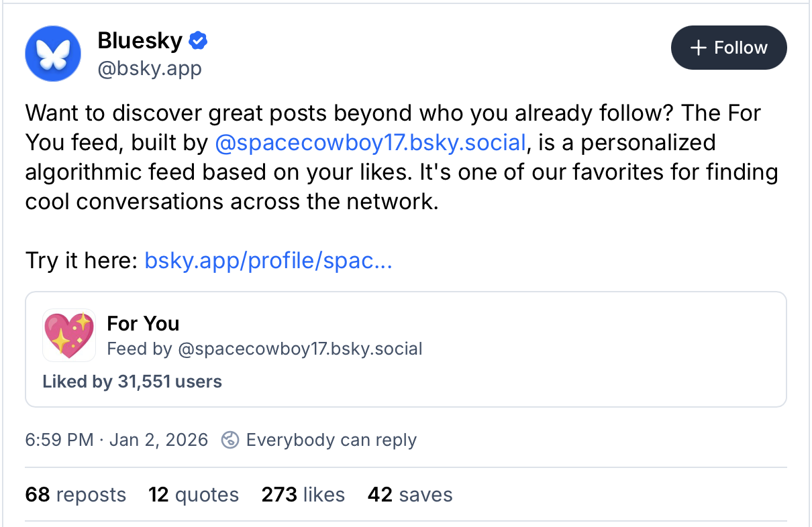Show the 273 likes list

point(303,495)
